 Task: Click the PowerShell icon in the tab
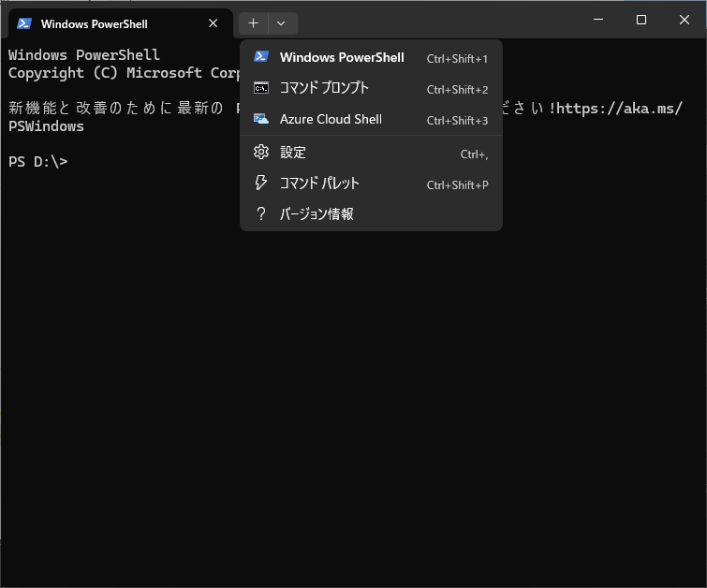[x=24, y=23]
